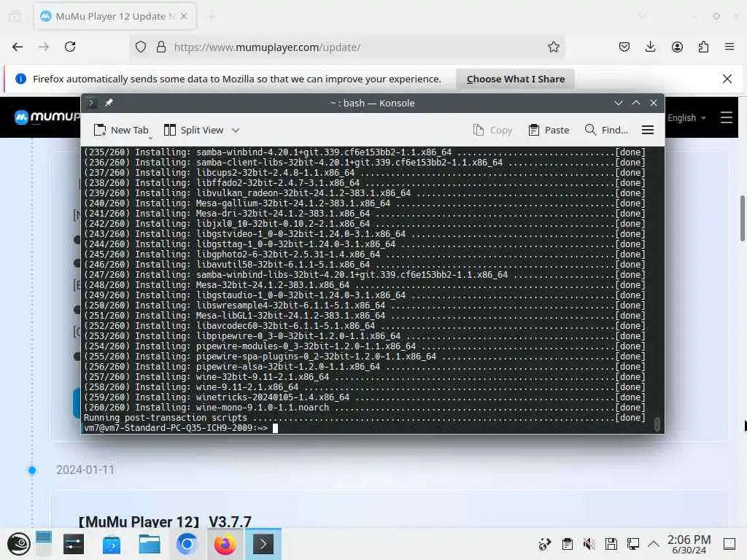Open the English language dropdown
Screen dimensions: 747x560
(x=686, y=117)
